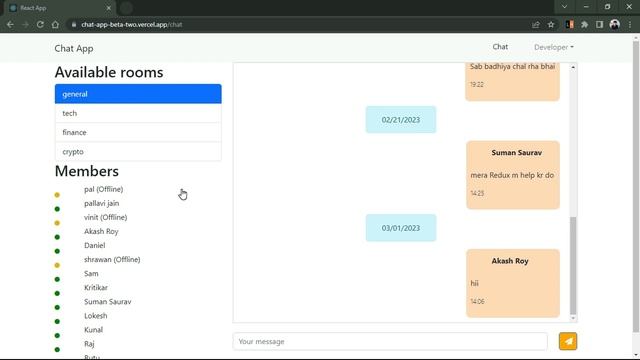Image resolution: width=640 pixels, height=360 pixels.
Task: Open chat with Raj
Action: (x=89, y=344)
